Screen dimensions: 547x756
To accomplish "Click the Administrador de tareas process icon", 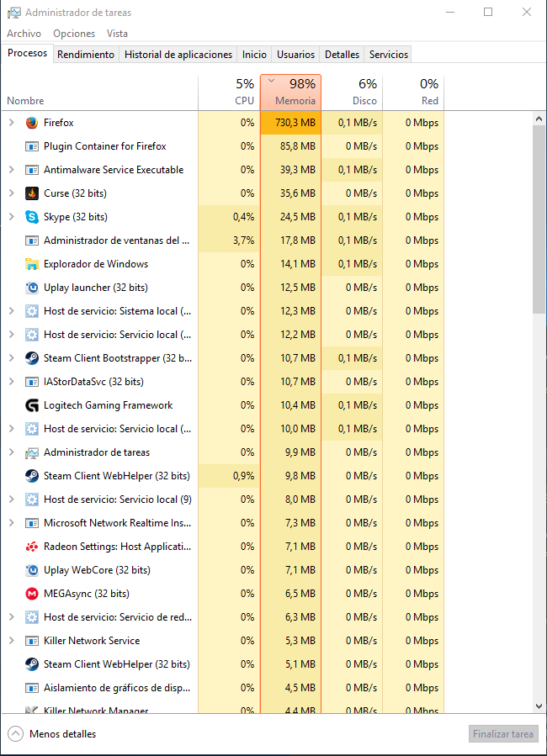I will coord(32,452).
